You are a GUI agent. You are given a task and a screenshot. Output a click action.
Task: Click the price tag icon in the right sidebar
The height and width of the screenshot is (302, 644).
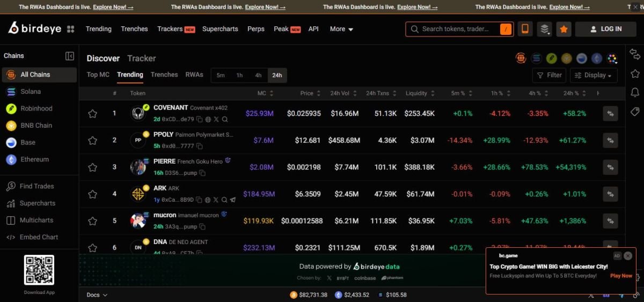635,112
